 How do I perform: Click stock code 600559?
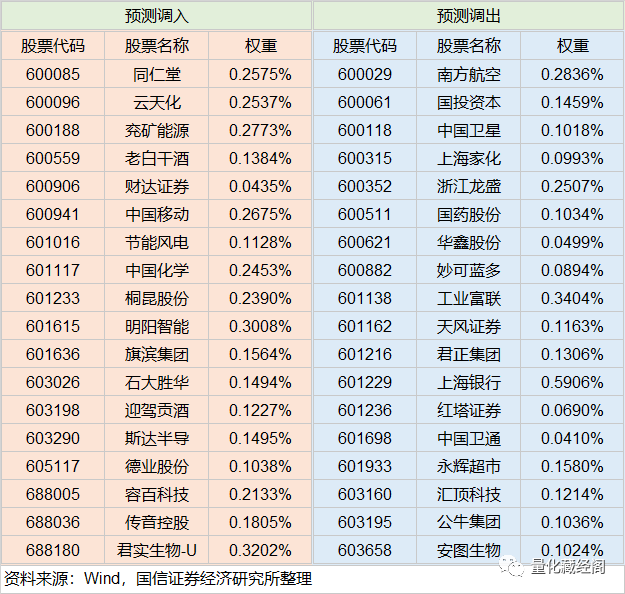coord(53,158)
